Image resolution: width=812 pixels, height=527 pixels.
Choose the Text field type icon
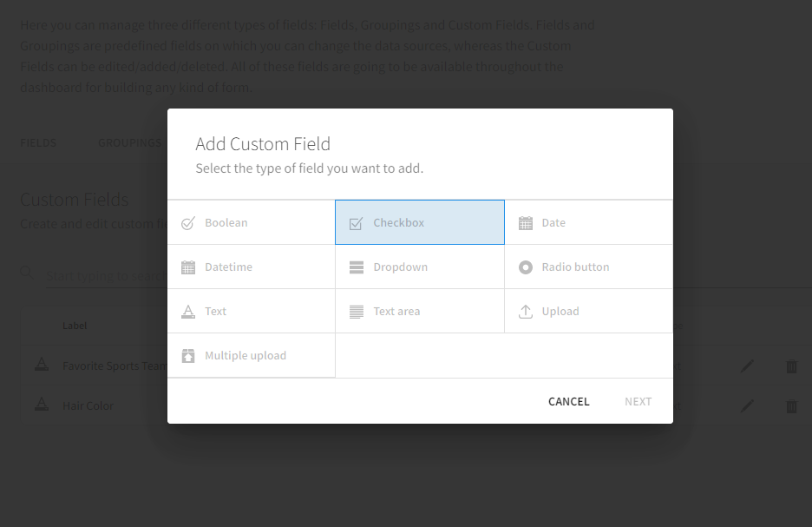[x=187, y=312]
